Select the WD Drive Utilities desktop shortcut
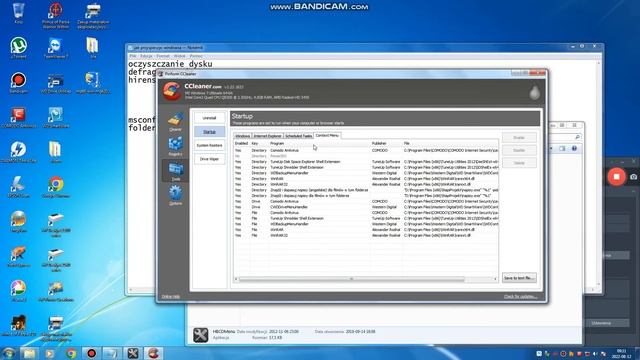Viewport: 640px width, 360px height. click(56, 83)
